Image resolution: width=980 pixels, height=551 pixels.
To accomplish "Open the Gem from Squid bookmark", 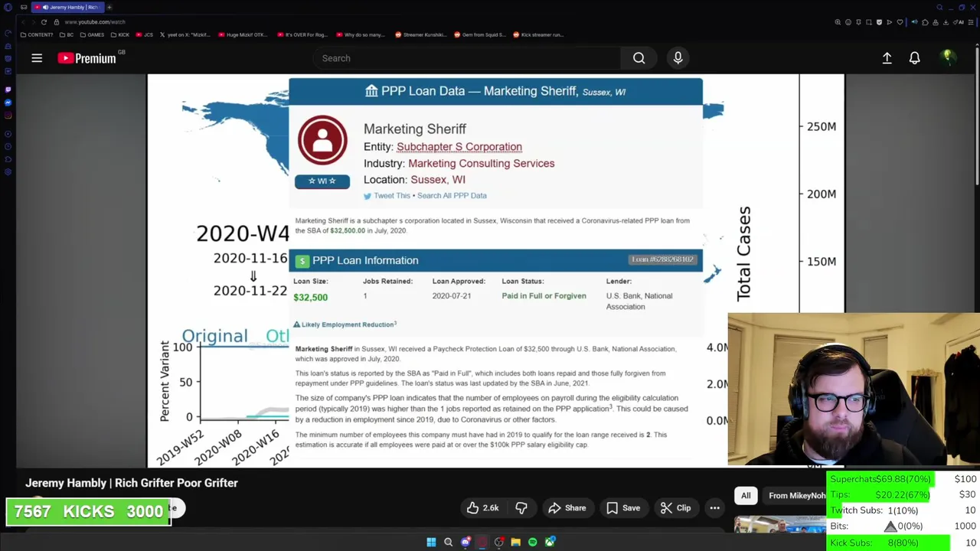I will [x=482, y=34].
